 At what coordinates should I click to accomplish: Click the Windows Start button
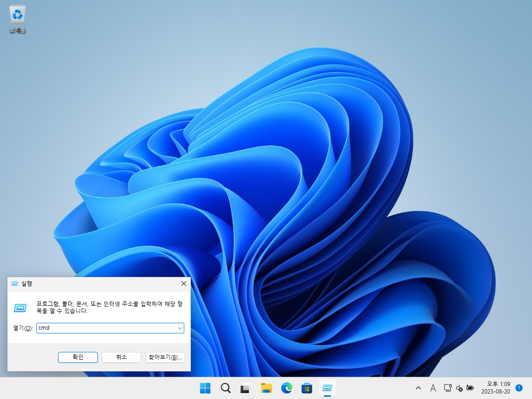pyautogui.click(x=205, y=388)
